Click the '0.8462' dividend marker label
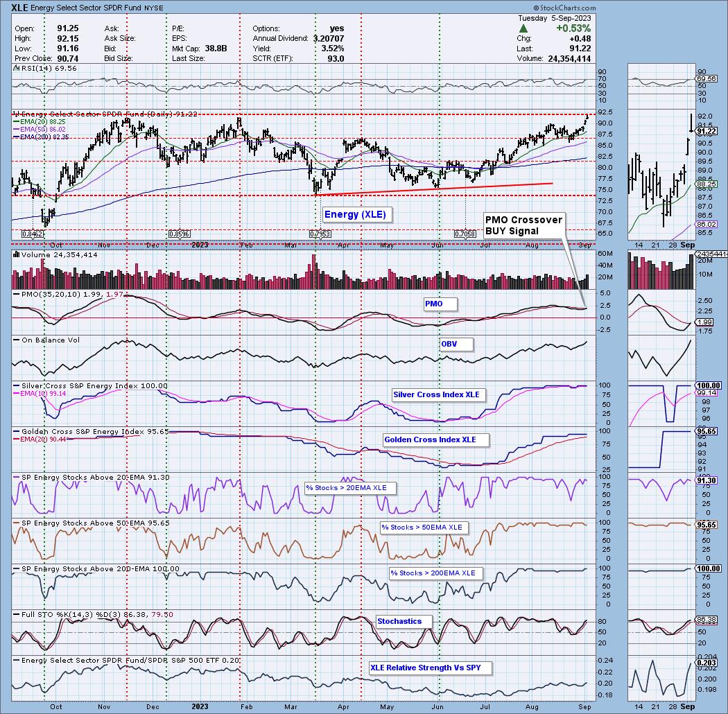Screen dimensions: 728x714 [33, 234]
